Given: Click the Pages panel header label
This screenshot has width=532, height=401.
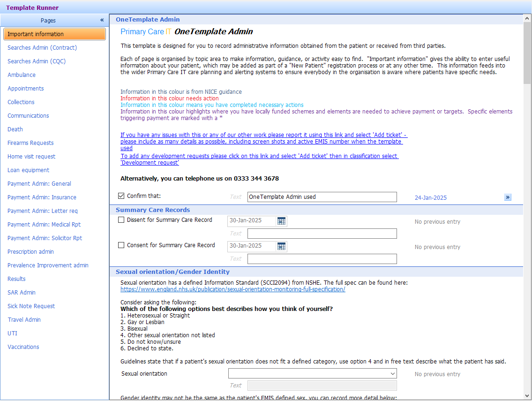Looking at the screenshot, I should click(x=48, y=20).
